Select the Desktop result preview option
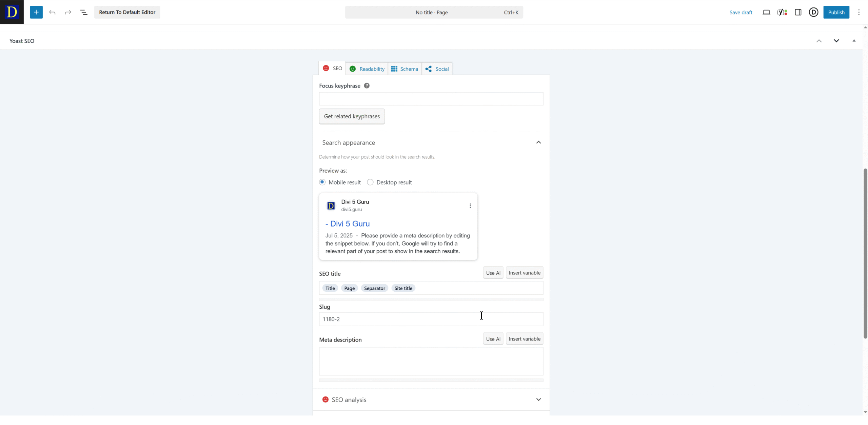Viewport: 868px width, 425px height. (370, 182)
